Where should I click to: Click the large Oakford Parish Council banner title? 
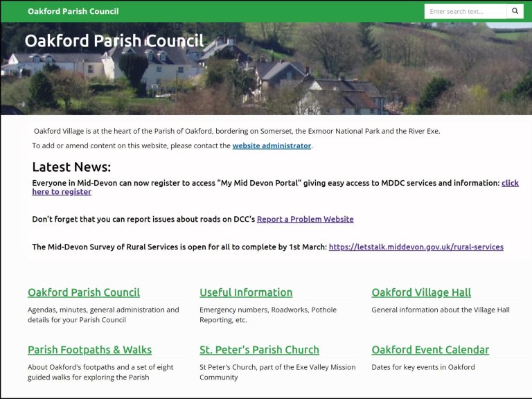coord(114,40)
